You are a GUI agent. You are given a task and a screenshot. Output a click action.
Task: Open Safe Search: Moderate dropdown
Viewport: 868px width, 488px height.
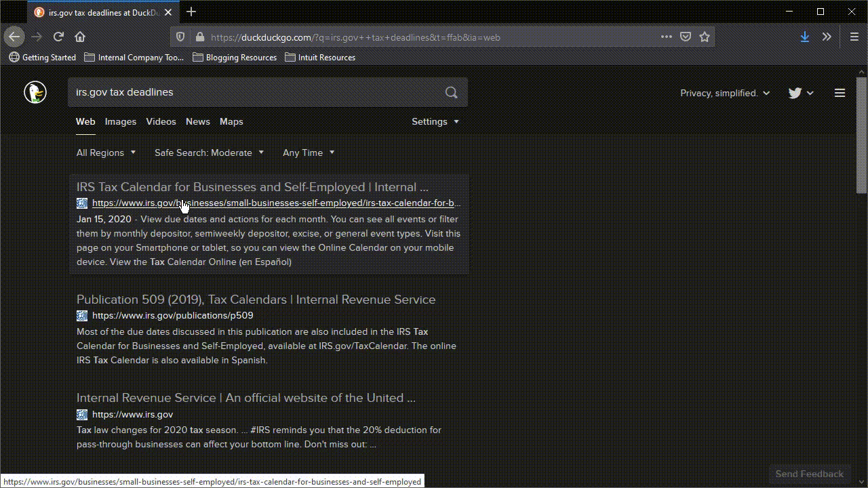209,152
